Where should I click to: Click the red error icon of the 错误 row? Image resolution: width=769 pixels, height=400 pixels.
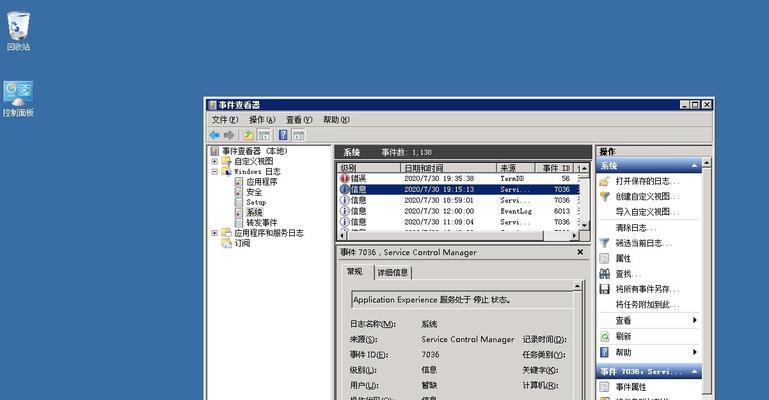345,179
